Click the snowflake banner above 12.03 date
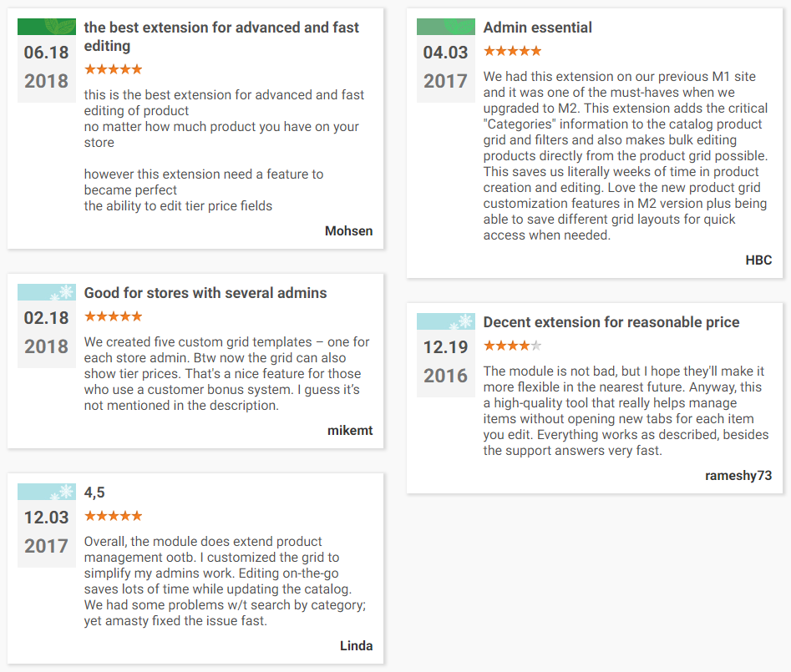Viewport: 791px width, 672px height. [47, 492]
